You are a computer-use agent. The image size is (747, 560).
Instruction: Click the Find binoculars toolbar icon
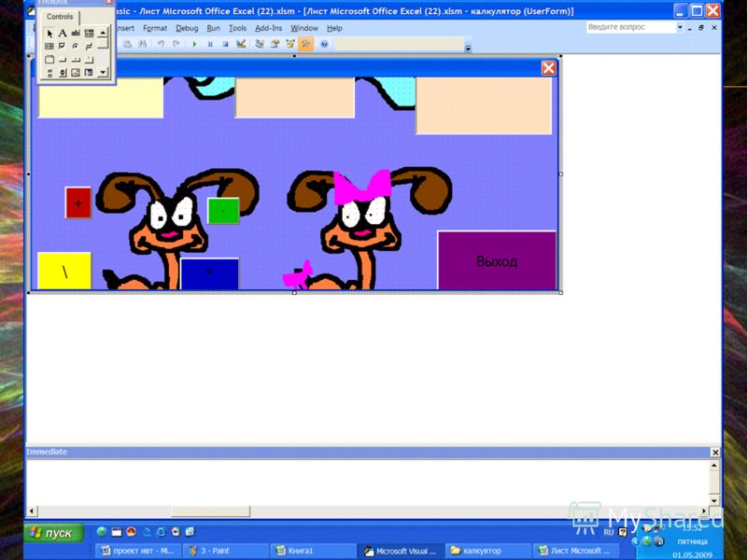point(143,44)
